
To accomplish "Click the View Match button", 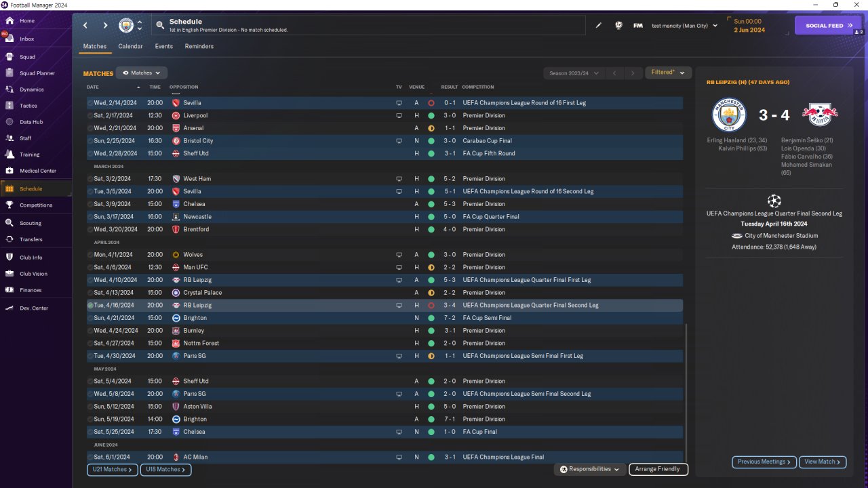I will pyautogui.click(x=823, y=462).
